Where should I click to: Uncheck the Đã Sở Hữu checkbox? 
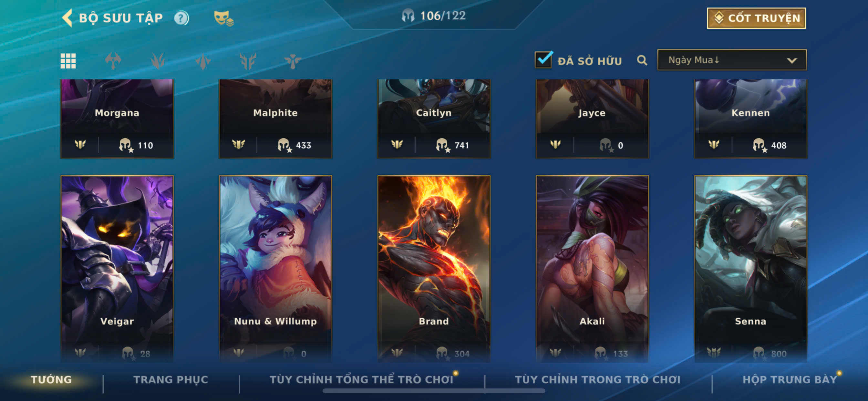pyautogui.click(x=543, y=60)
